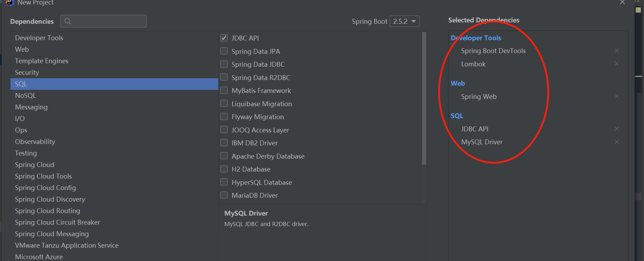Enable H2 Database checkbox

click(224, 169)
